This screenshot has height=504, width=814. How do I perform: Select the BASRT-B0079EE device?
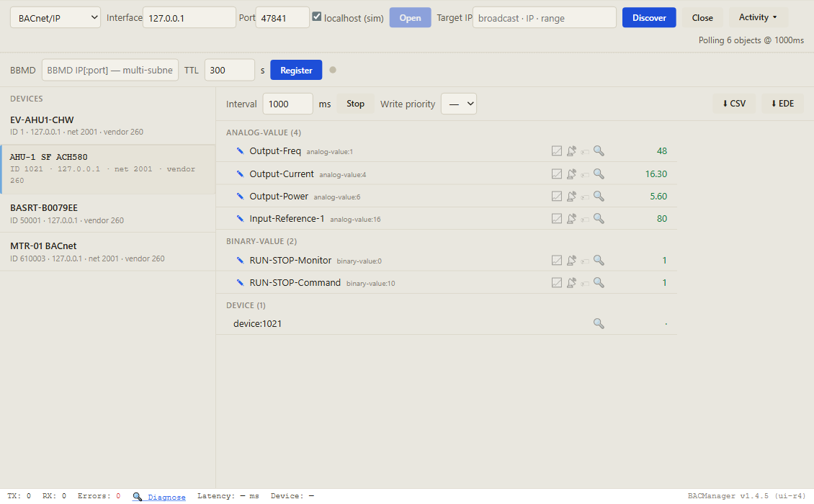(x=107, y=213)
